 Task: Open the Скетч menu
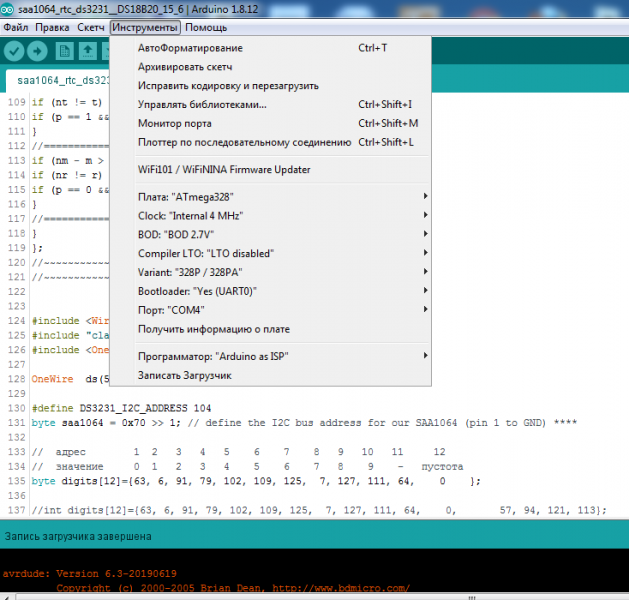[x=91, y=28]
